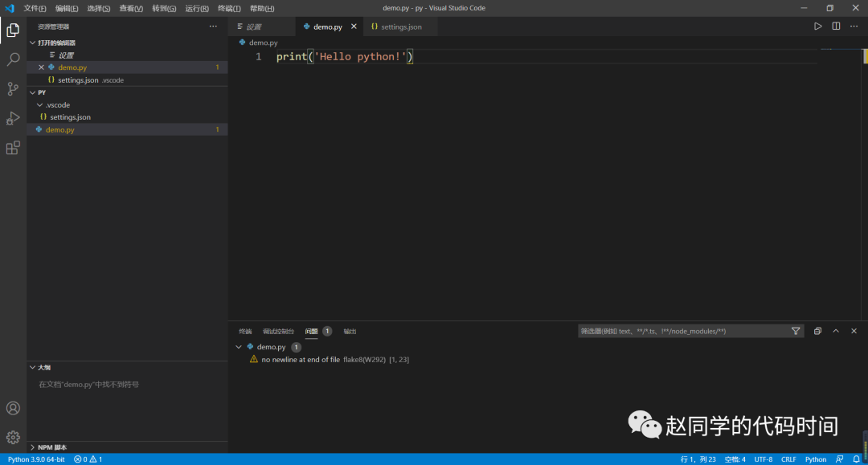Close the demo.py editor tab
Viewport: 868px width, 465px height.
354,27
